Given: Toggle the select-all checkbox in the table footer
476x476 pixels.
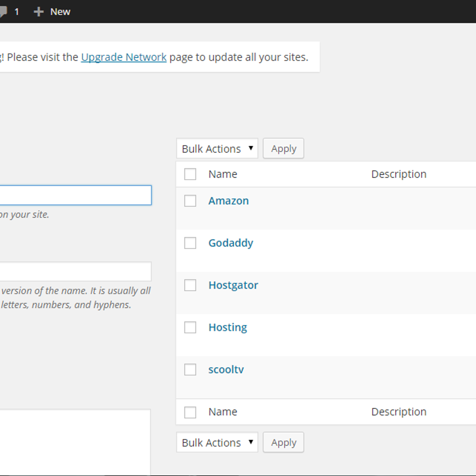Looking at the screenshot, I should (190, 412).
